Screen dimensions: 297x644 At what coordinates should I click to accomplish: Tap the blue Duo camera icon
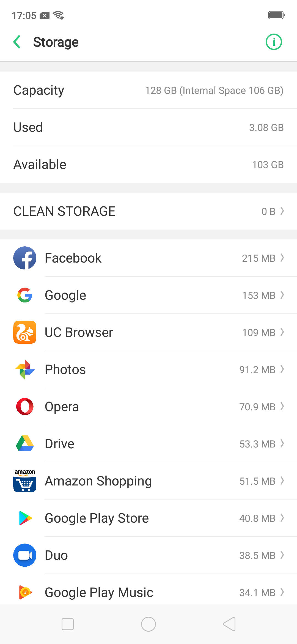click(25, 555)
